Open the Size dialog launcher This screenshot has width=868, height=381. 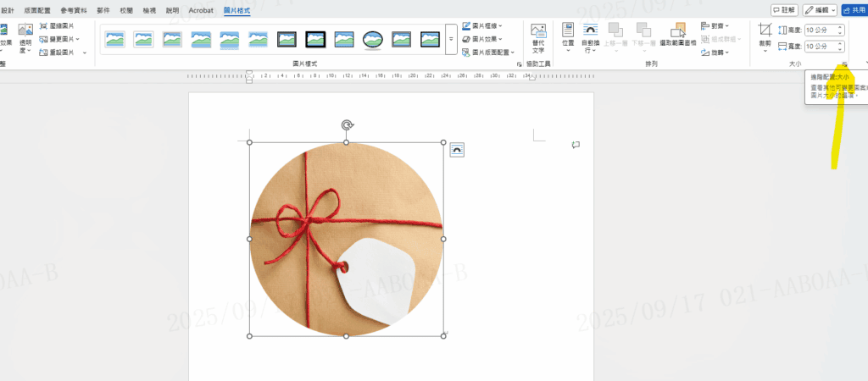click(844, 64)
